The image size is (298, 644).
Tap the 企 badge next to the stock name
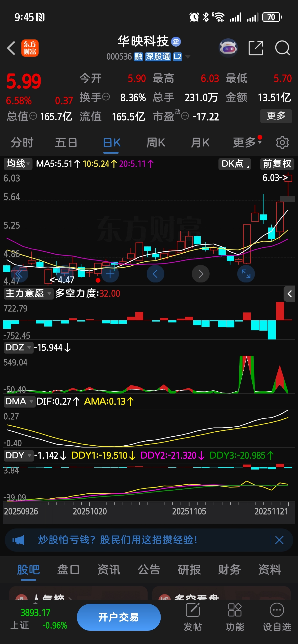pos(176,42)
